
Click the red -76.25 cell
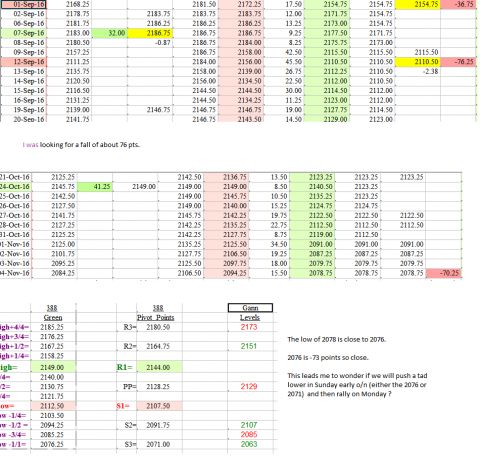click(x=458, y=62)
